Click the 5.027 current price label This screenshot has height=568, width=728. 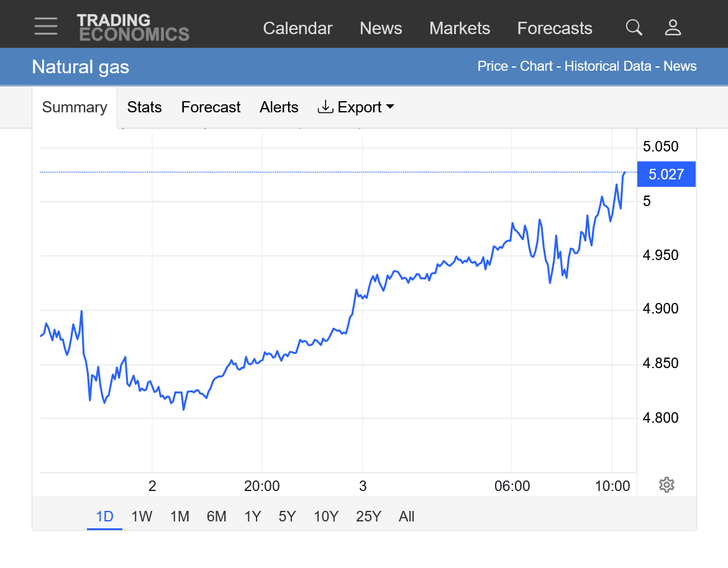coord(666,174)
